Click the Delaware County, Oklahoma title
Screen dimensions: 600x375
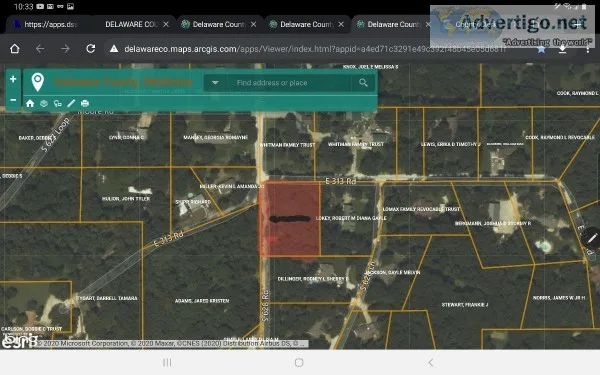pos(123,82)
